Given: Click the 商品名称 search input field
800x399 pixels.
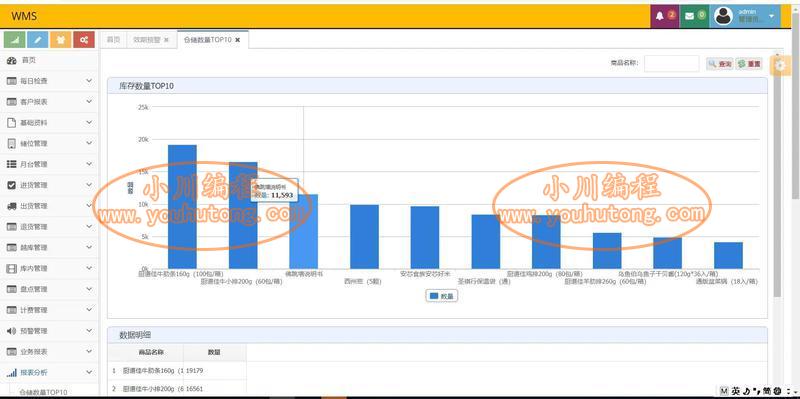Looking at the screenshot, I should click(671, 64).
